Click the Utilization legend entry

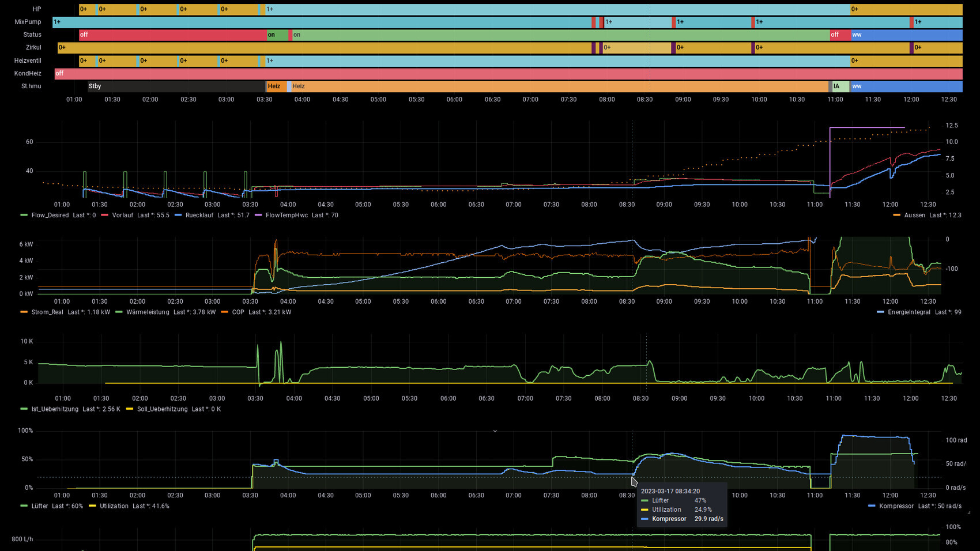pyautogui.click(x=114, y=506)
